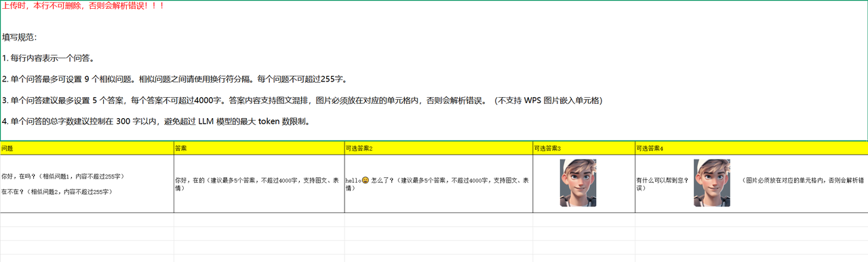Select rule 2 about 9 个相似问题

[x=175, y=79]
